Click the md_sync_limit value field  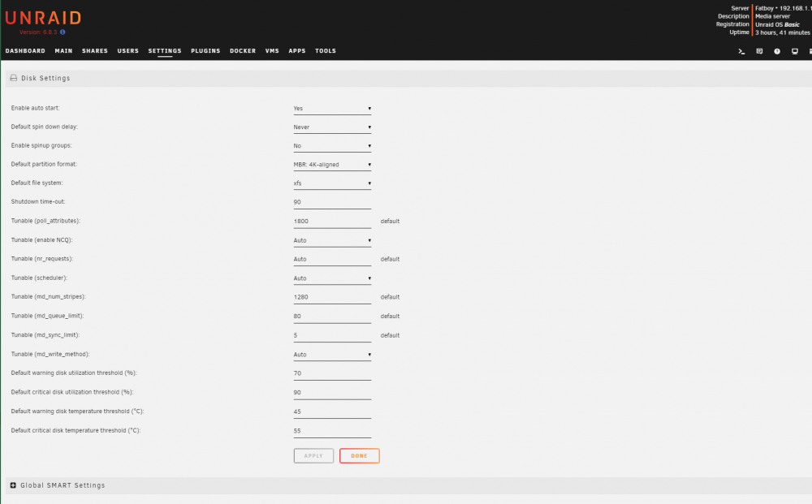(332, 335)
